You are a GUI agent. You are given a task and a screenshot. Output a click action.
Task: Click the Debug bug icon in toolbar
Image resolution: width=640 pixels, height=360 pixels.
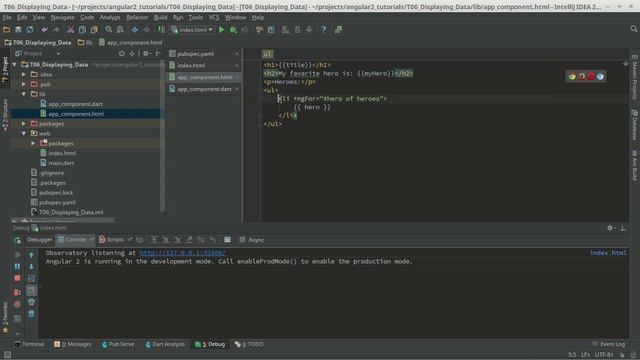click(x=233, y=30)
